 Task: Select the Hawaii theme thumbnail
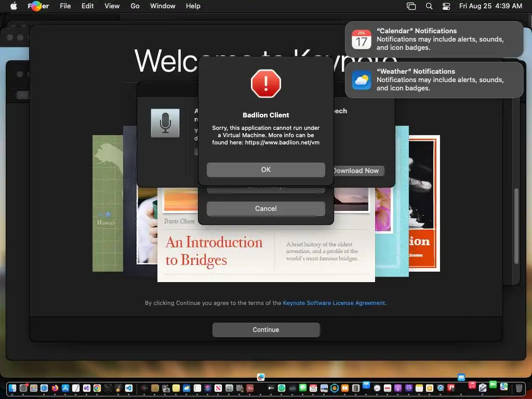tap(108, 204)
